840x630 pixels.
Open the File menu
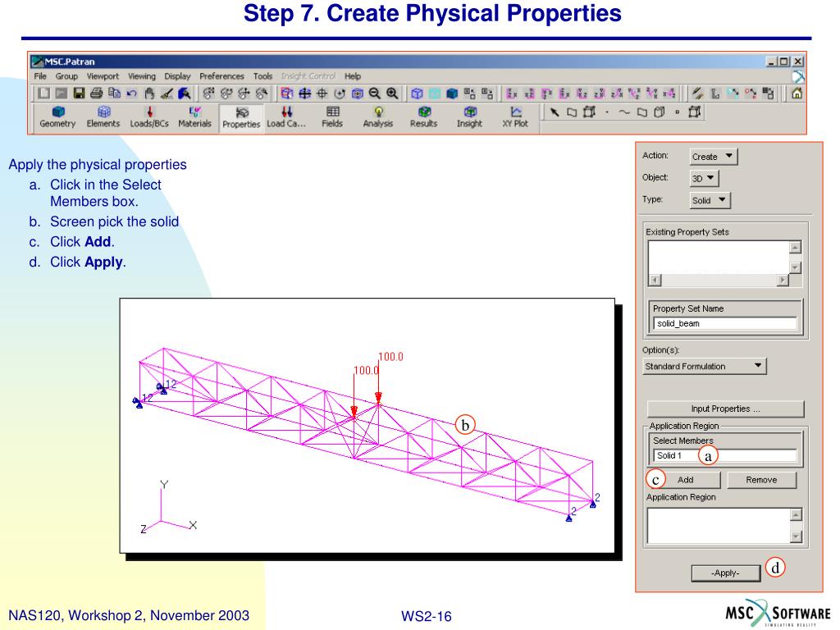40,76
